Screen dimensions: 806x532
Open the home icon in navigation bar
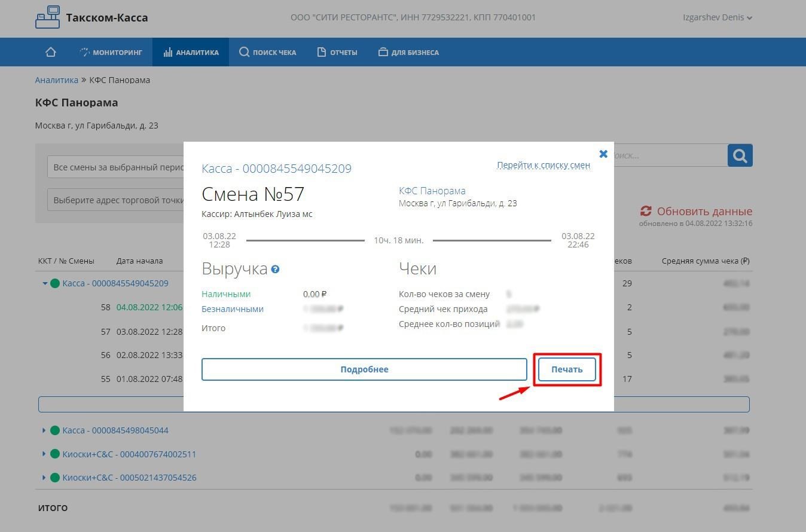51,52
